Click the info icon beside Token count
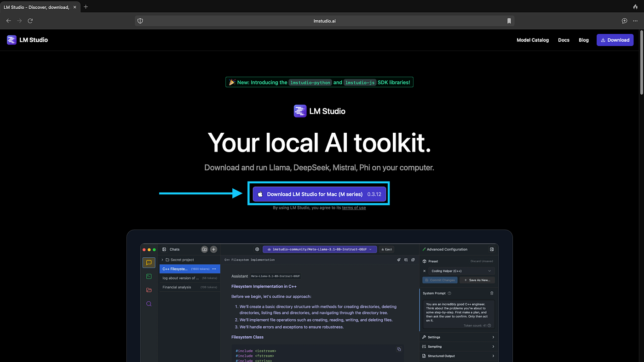644x362 pixels. [489, 326]
